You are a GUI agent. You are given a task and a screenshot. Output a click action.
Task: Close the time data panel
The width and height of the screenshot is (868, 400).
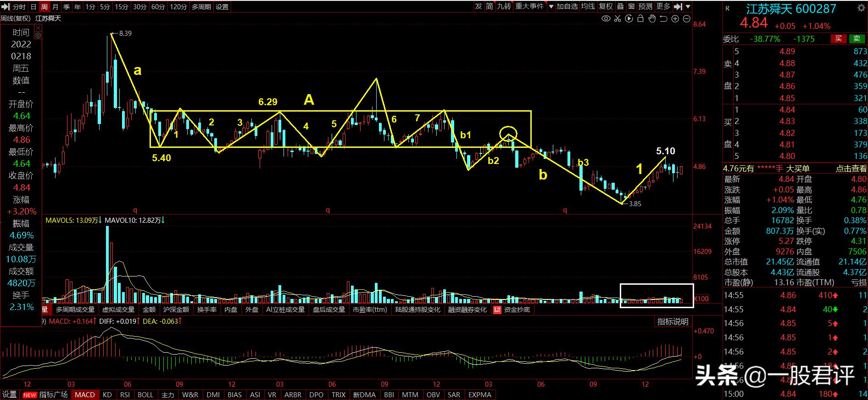tap(38, 28)
